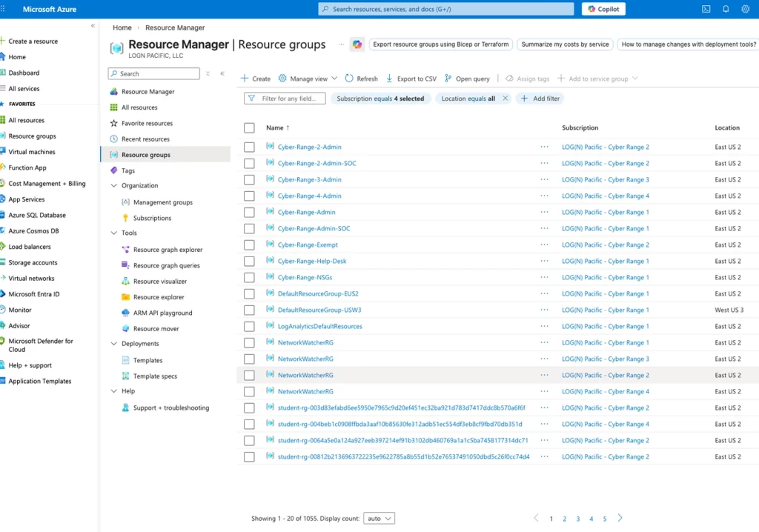Open Virtual machines from favorites
Viewport: 759px width, 532px height.
(32, 152)
